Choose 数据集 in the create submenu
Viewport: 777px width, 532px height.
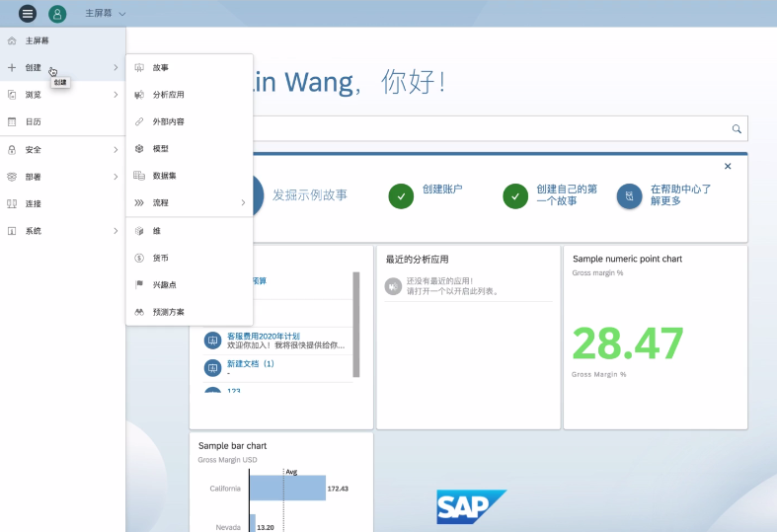(x=190, y=176)
